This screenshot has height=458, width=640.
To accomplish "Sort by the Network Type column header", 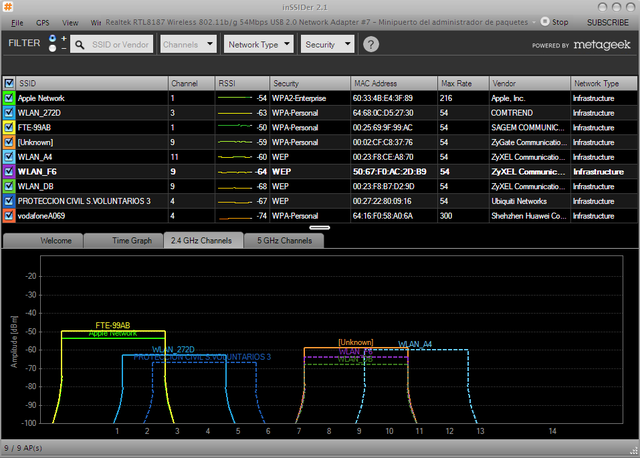I will [604, 83].
